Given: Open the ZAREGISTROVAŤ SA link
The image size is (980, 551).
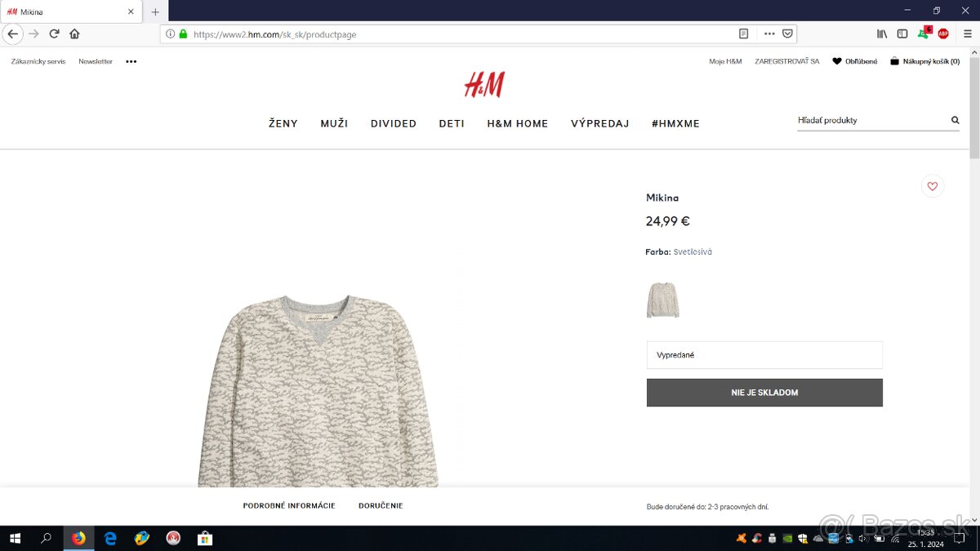Looking at the screenshot, I should (x=787, y=61).
